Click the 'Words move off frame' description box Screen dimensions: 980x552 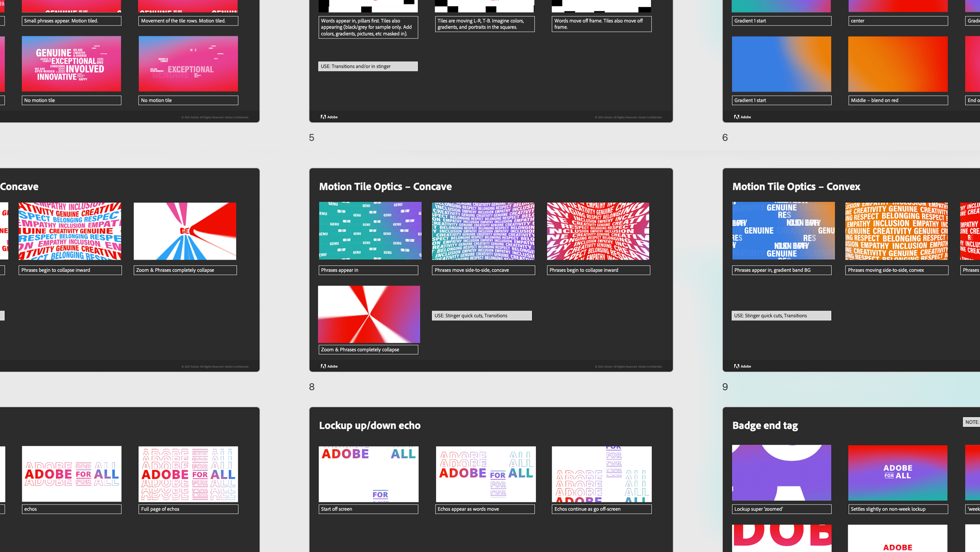601,24
